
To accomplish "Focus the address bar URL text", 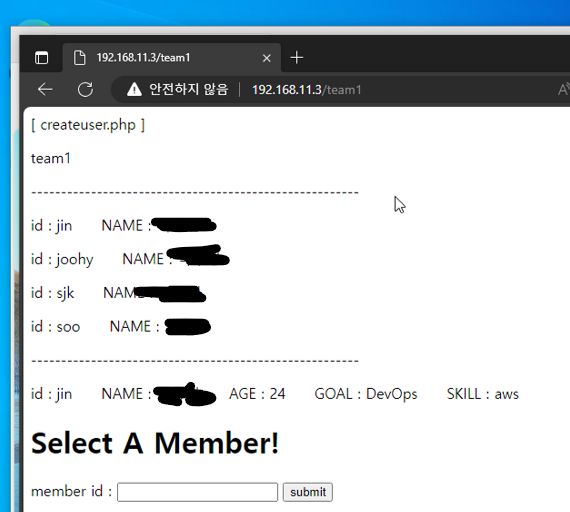I will pos(307,90).
